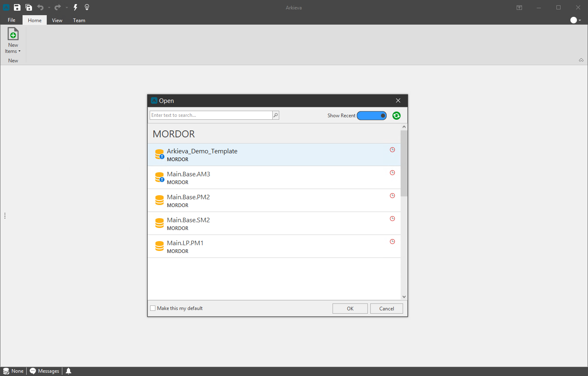The image size is (588, 376).
Task: Click the New Items document icon
Action: [13, 34]
